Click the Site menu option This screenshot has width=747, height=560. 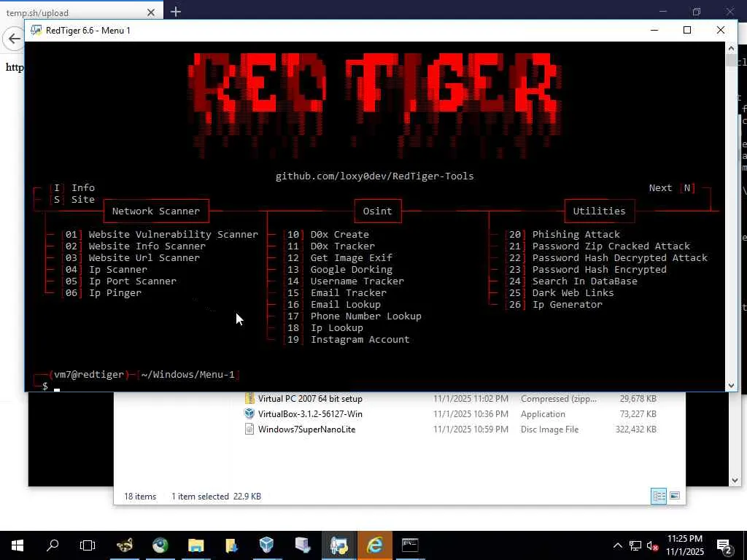(72, 200)
